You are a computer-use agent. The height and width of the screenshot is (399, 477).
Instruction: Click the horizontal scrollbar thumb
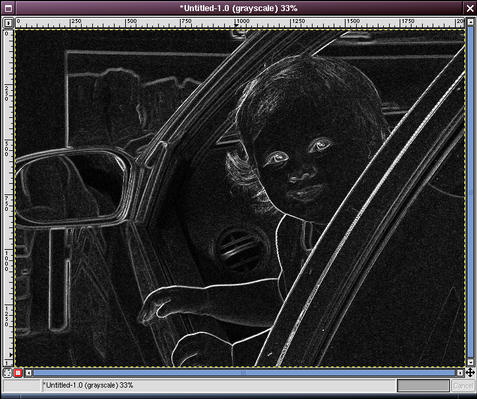244,373
